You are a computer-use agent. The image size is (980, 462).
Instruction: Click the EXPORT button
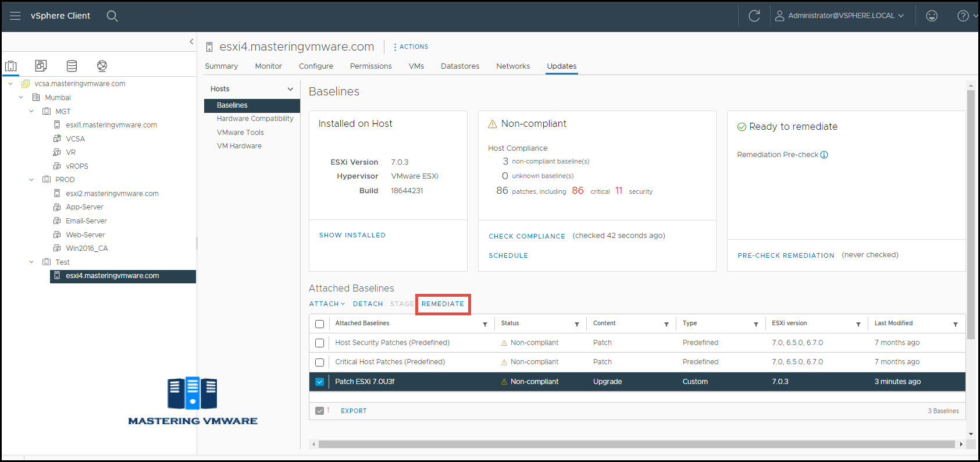pos(354,411)
